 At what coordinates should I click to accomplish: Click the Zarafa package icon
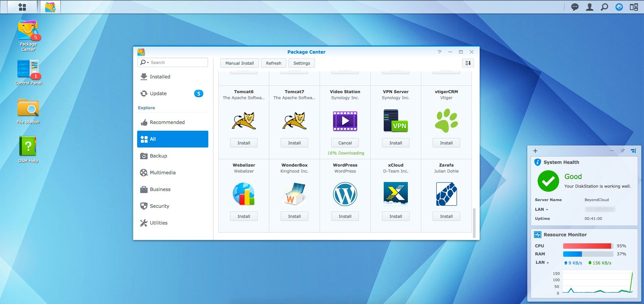(x=446, y=194)
